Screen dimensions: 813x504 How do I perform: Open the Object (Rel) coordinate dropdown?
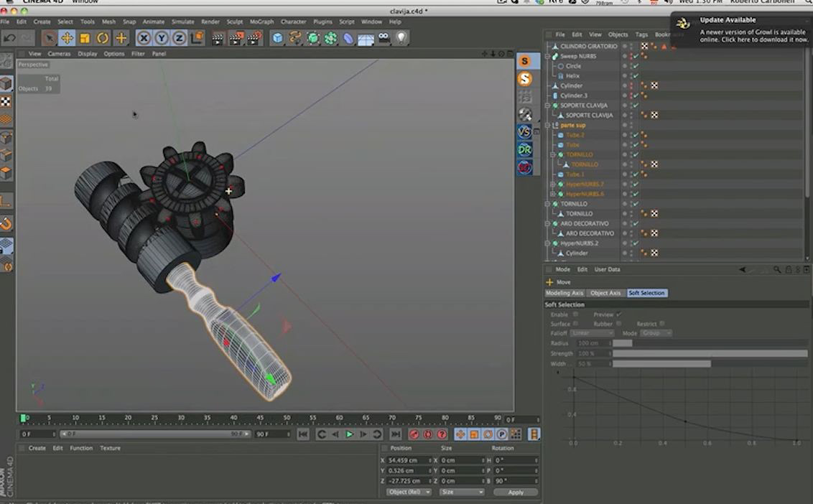[408, 492]
